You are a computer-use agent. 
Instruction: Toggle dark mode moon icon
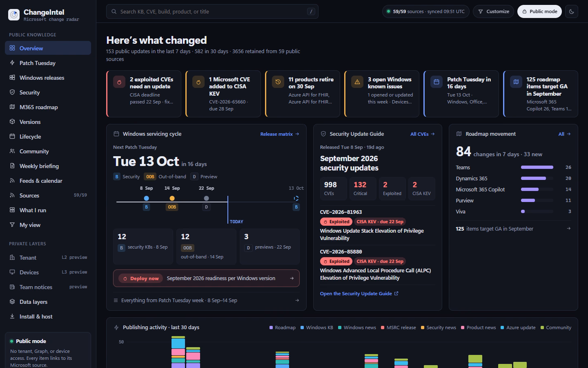(572, 11)
